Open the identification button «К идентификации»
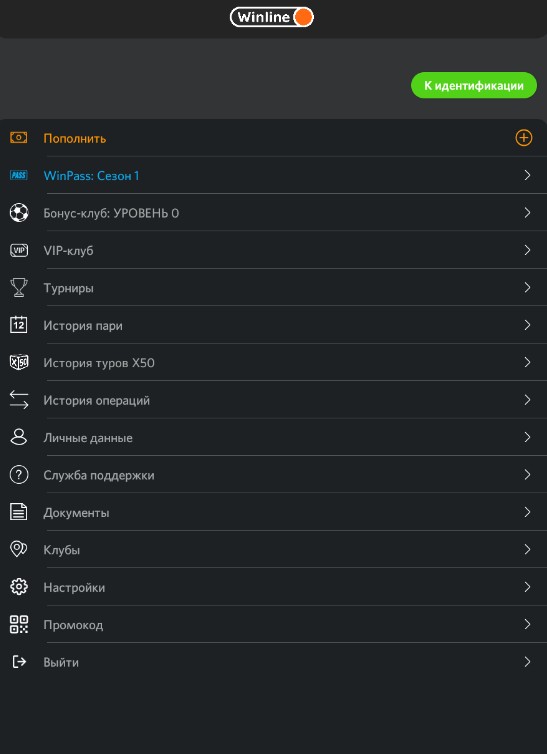 473,86
